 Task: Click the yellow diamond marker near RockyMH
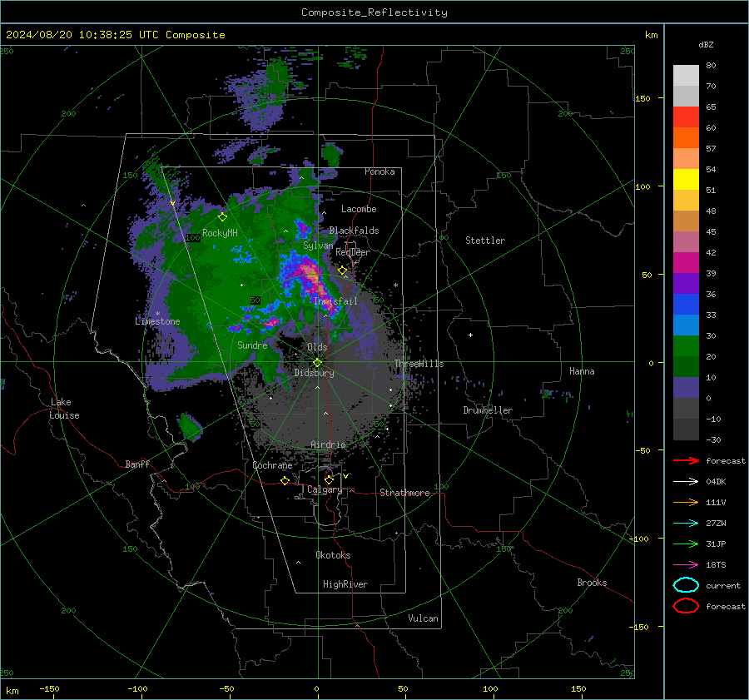click(222, 217)
